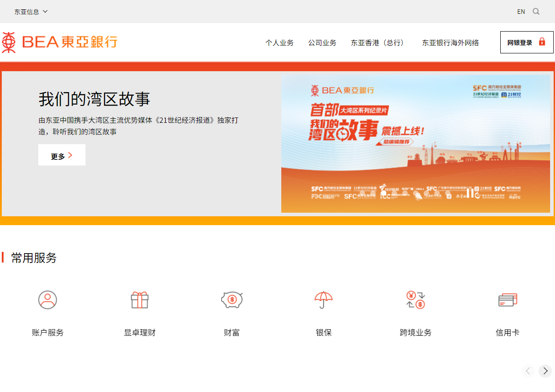Open the search magnifier icon
Screen dimensions: 555x392
click(536, 11)
